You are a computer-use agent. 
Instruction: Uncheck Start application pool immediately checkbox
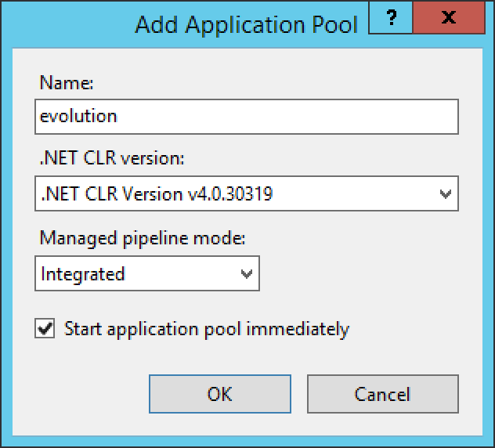tap(45, 329)
